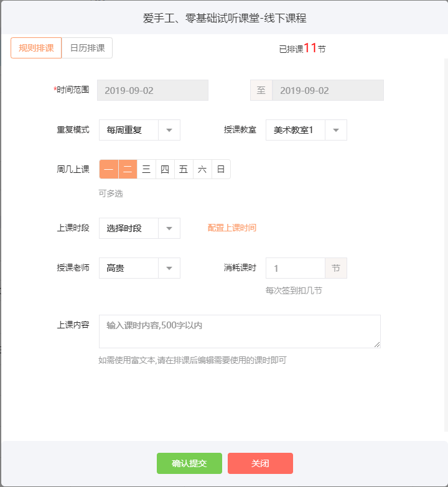Switch to the 日历排课 tab

click(87, 48)
